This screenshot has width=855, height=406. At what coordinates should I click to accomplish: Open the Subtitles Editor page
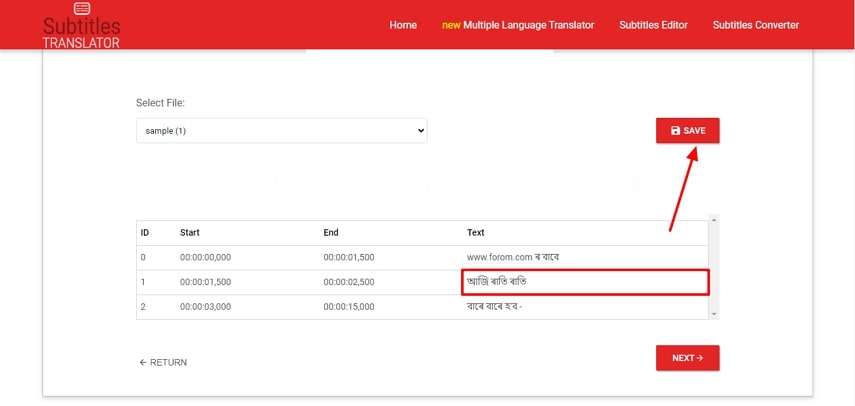tap(653, 25)
